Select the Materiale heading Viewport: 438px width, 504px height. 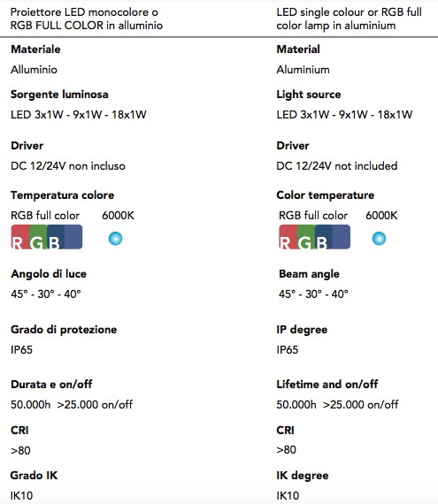tap(35, 50)
